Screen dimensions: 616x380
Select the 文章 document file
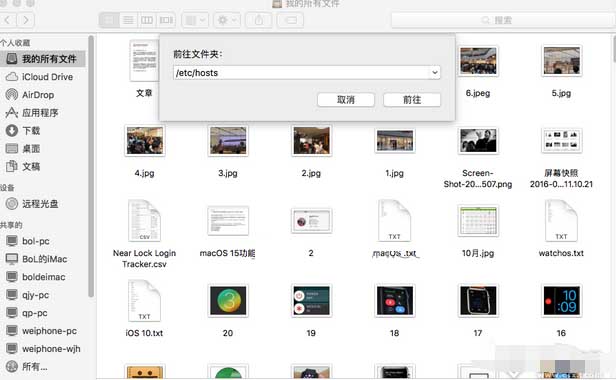click(x=144, y=61)
